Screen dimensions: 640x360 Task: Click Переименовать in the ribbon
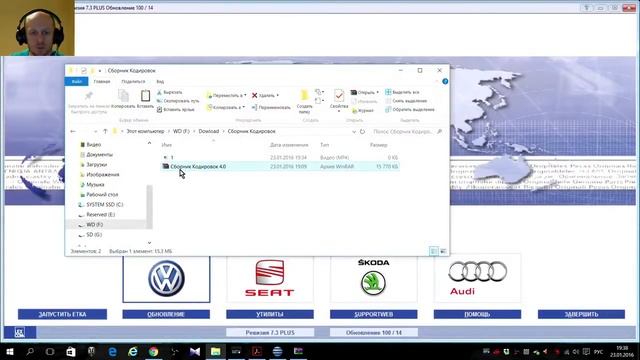tap(271, 107)
